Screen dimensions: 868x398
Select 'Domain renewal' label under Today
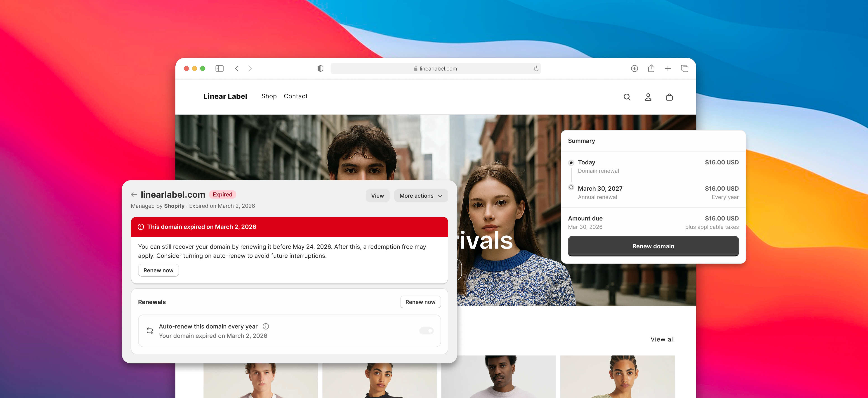[598, 171]
